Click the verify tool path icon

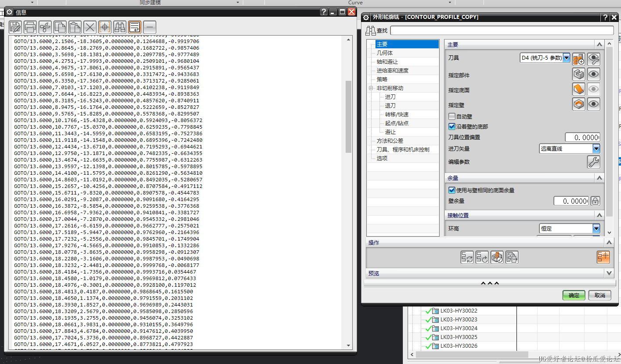pyautogui.click(x=497, y=257)
